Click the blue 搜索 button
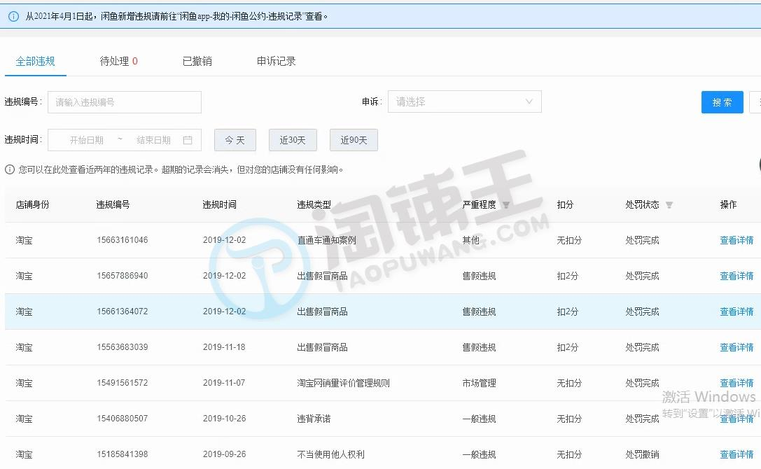761x469 pixels. 722,102
